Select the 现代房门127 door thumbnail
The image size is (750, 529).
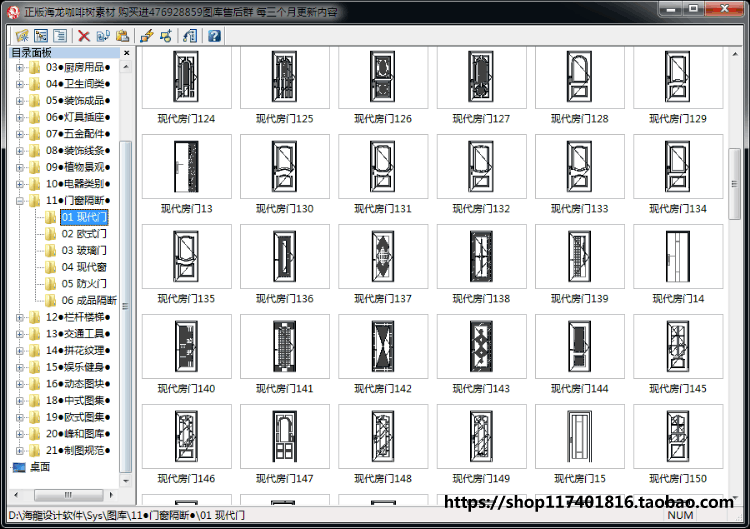pos(481,77)
